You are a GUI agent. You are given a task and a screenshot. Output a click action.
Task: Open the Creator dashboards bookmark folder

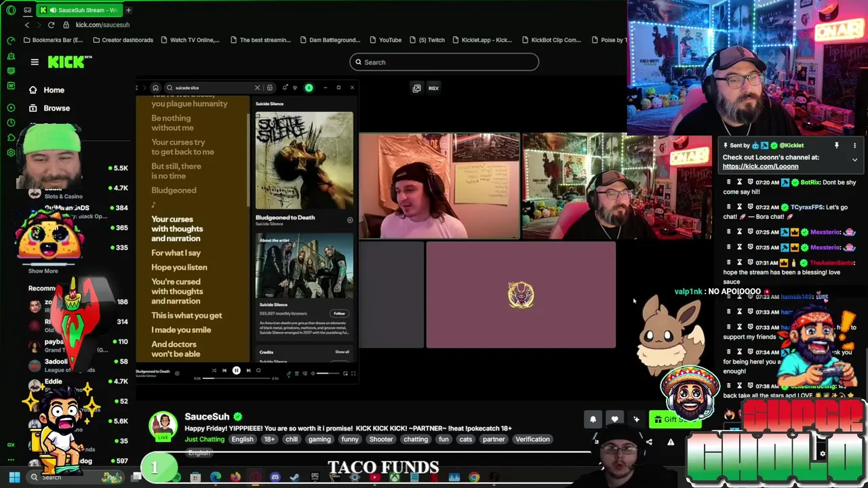tap(123, 40)
